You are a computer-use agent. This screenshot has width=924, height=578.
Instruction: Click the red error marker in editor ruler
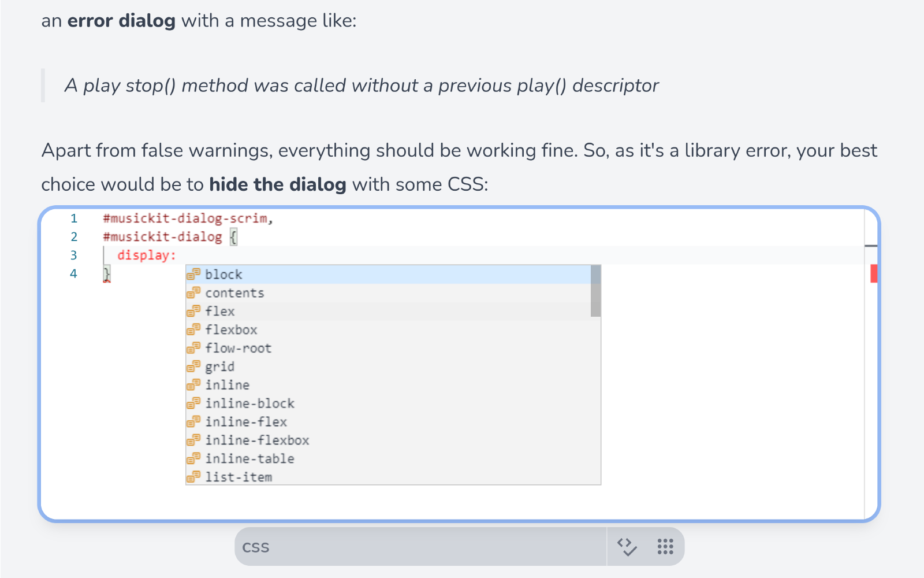pyautogui.click(x=874, y=273)
